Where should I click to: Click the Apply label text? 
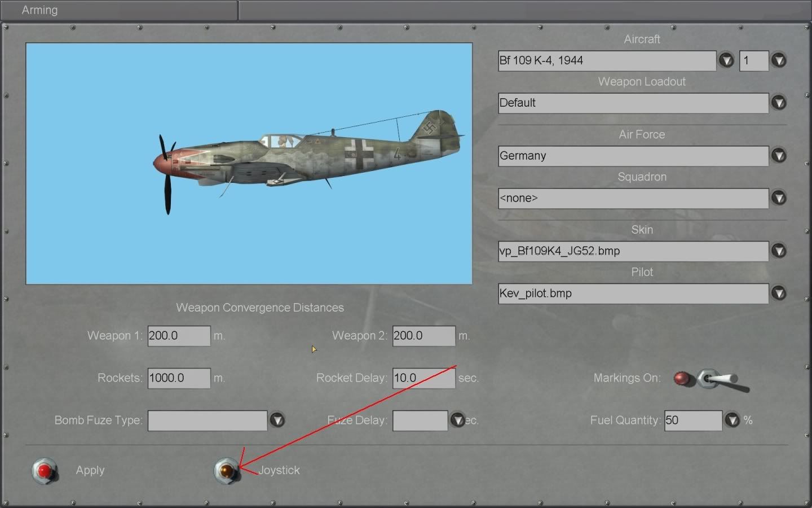click(x=90, y=470)
